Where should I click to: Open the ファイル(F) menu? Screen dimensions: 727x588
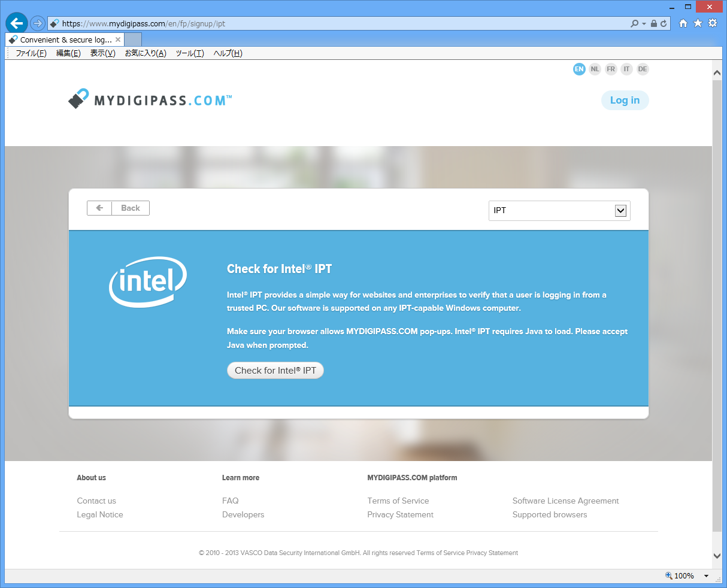(x=31, y=53)
